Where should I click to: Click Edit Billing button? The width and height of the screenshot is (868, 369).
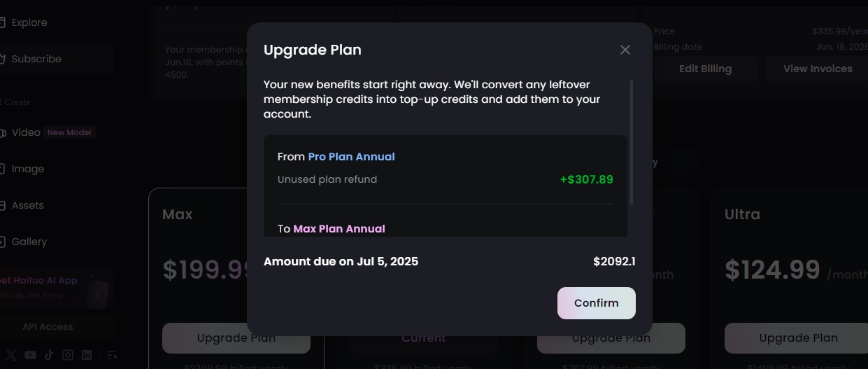tap(705, 69)
